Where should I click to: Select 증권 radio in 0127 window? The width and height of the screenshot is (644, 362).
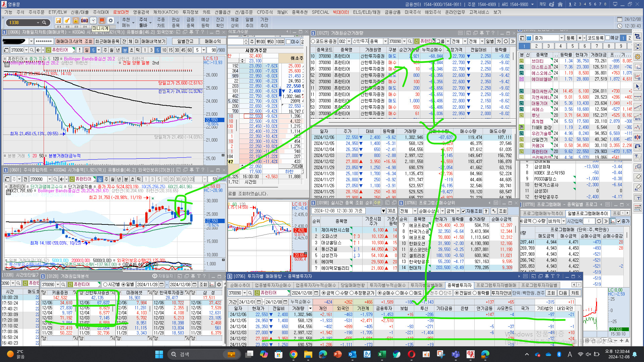pyautogui.click(x=326, y=41)
